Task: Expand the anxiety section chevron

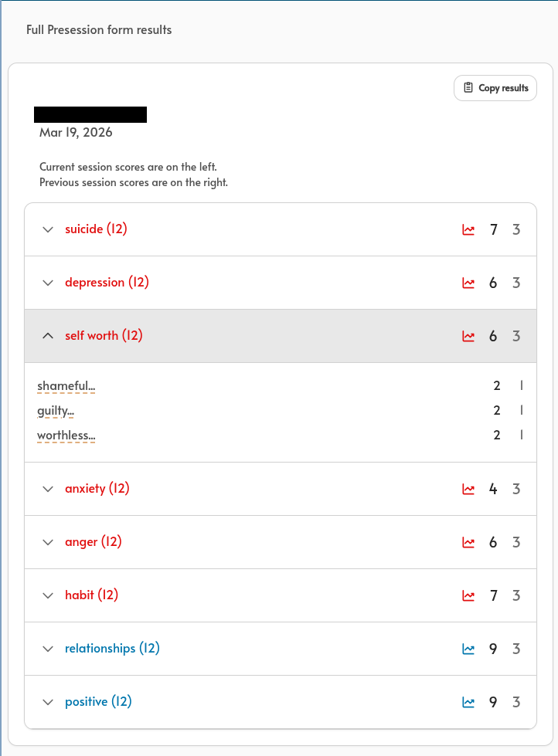Action: tap(48, 489)
